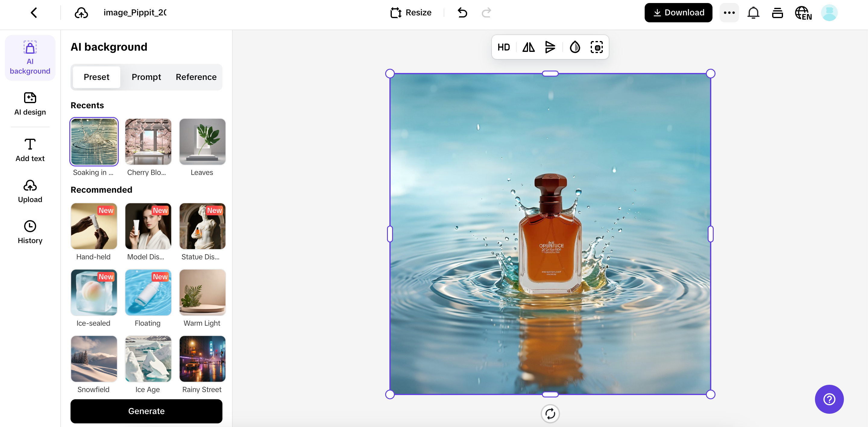Select the Add text tool
868x427 pixels.
coord(30,149)
